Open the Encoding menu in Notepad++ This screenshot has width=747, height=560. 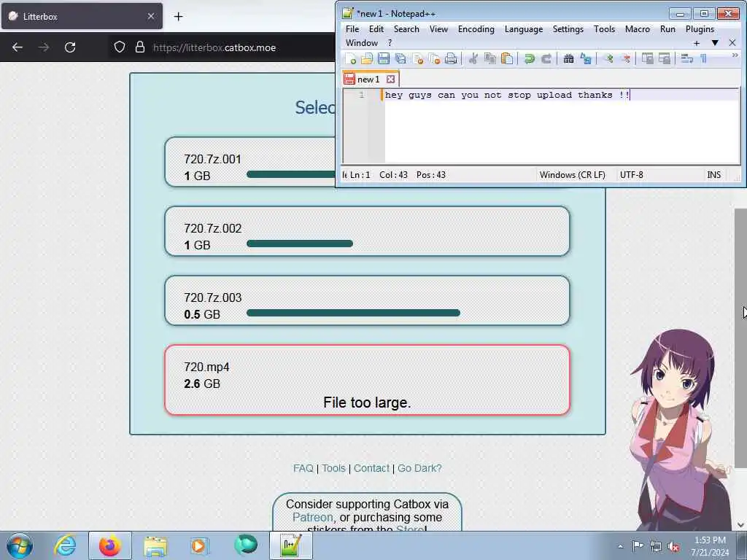click(476, 29)
